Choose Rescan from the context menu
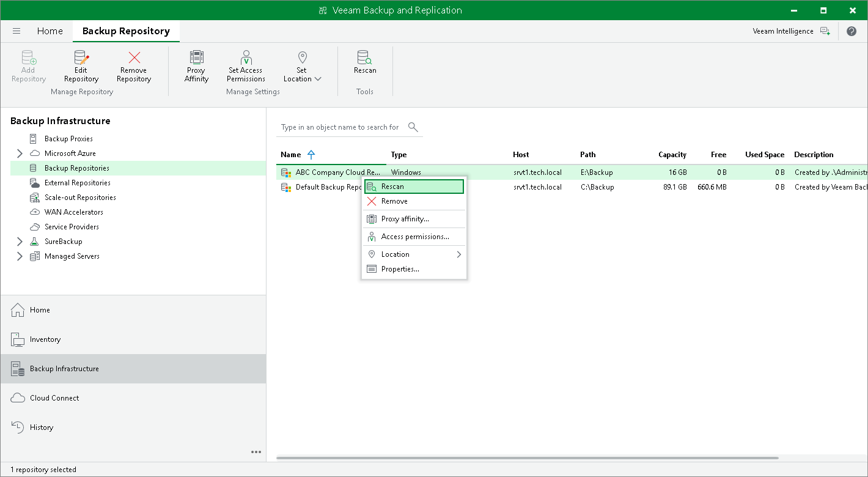 click(414, 187)
